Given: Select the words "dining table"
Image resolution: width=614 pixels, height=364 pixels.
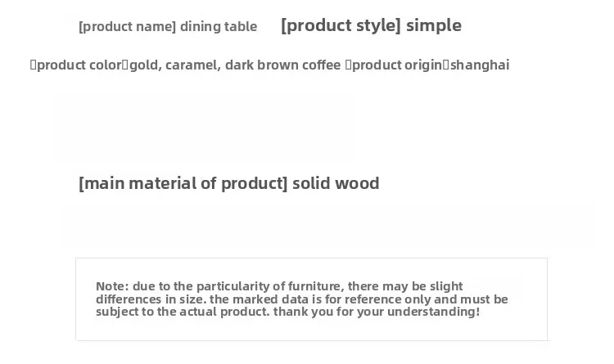Looking at the screenshot, I should 219,27.
